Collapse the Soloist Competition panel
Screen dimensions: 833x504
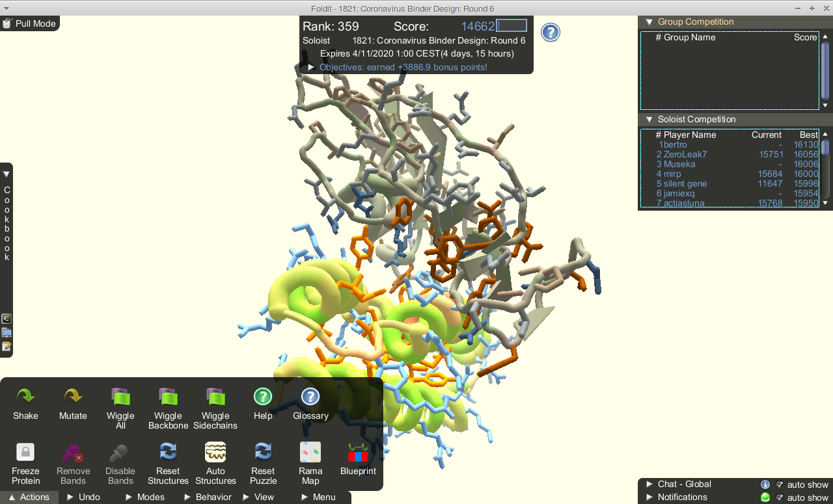tap(649, 120)
